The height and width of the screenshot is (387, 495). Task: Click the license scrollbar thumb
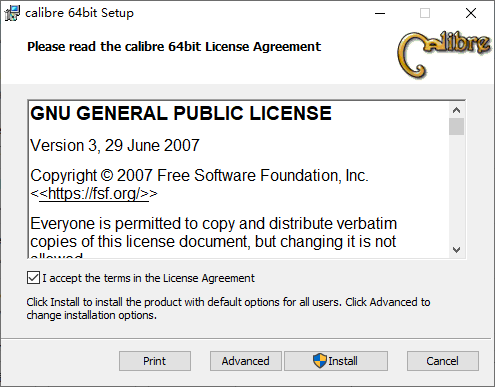coord(456,127)
